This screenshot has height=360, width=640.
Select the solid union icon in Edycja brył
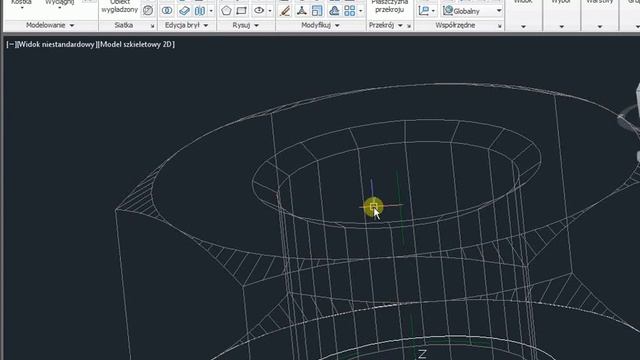coord(167,11)
